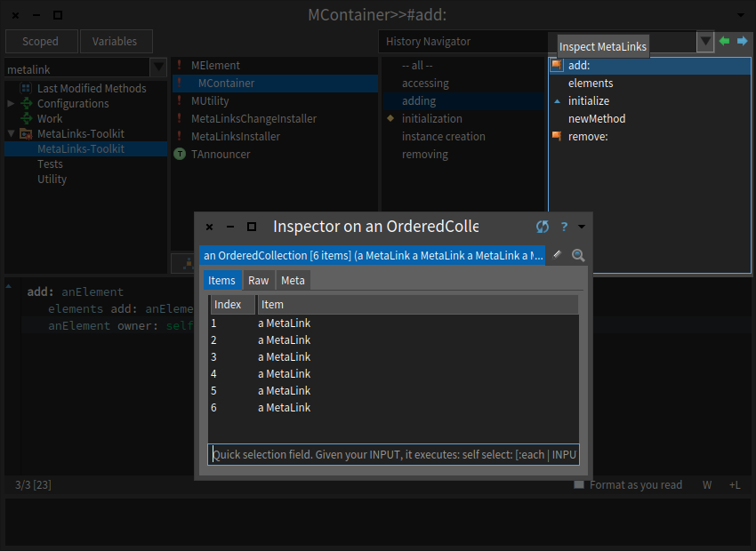Open the inspector help question mark
This screenshot has height=551, width=756.
[564, 227]
